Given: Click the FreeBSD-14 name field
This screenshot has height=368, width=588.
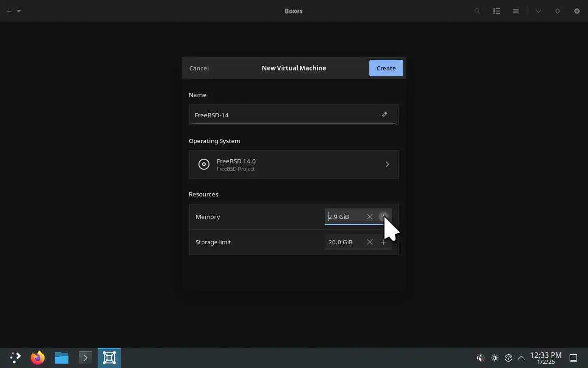Looking at the screenshot, I should point(294,115).
